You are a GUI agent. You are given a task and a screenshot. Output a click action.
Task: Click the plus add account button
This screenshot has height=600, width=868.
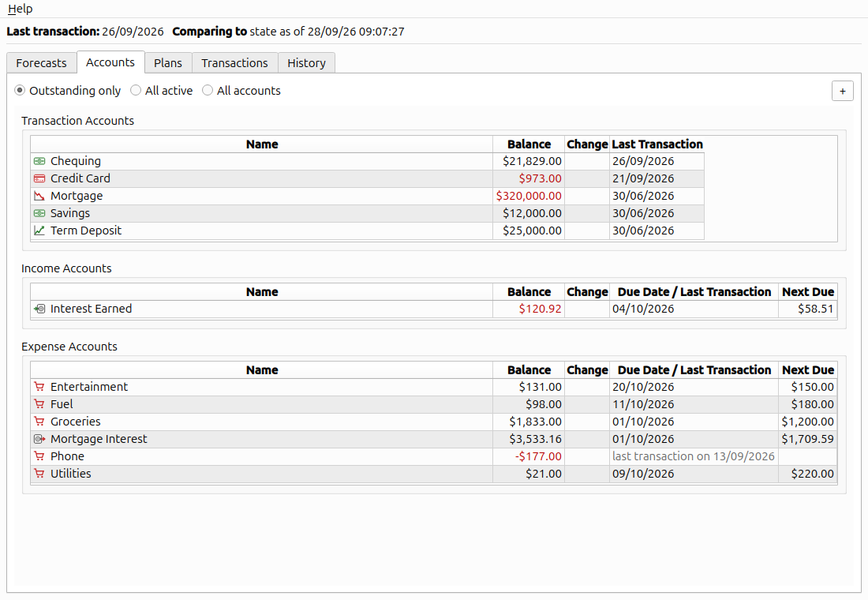coord(843,91)
